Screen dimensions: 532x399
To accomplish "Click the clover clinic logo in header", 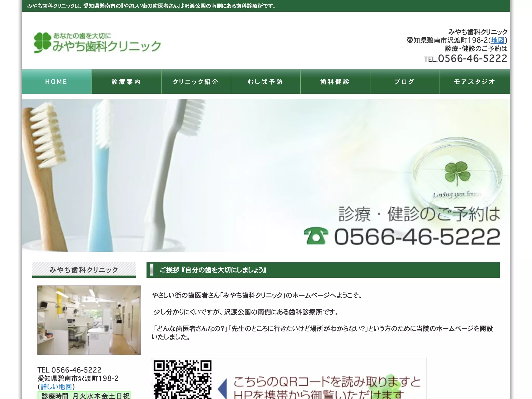I will [97, 43].
